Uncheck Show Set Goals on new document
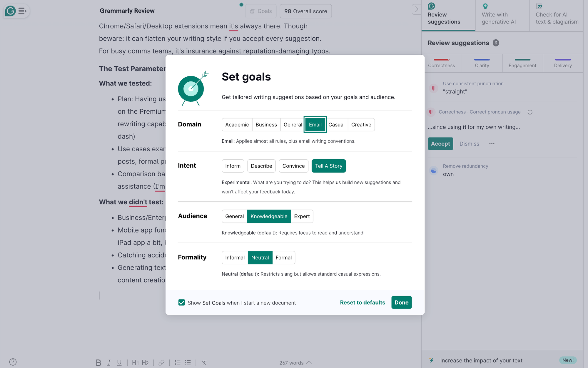 point(181,302)
